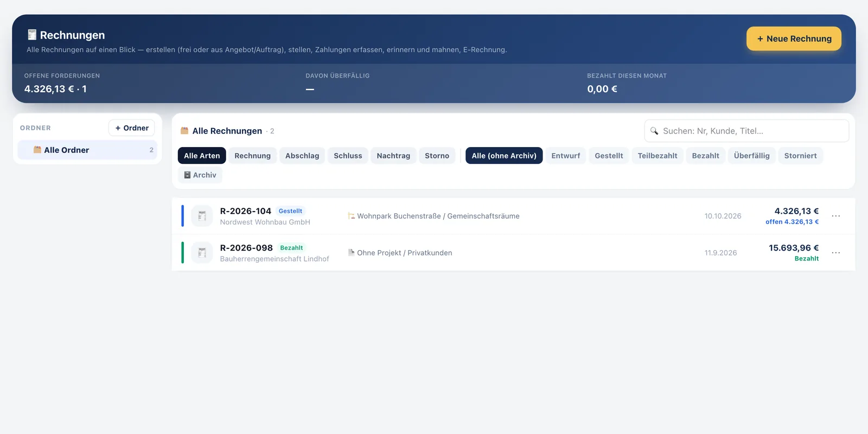Open invoice number R-2026-098
Screen dimensions: 868x434
[246, 248]
